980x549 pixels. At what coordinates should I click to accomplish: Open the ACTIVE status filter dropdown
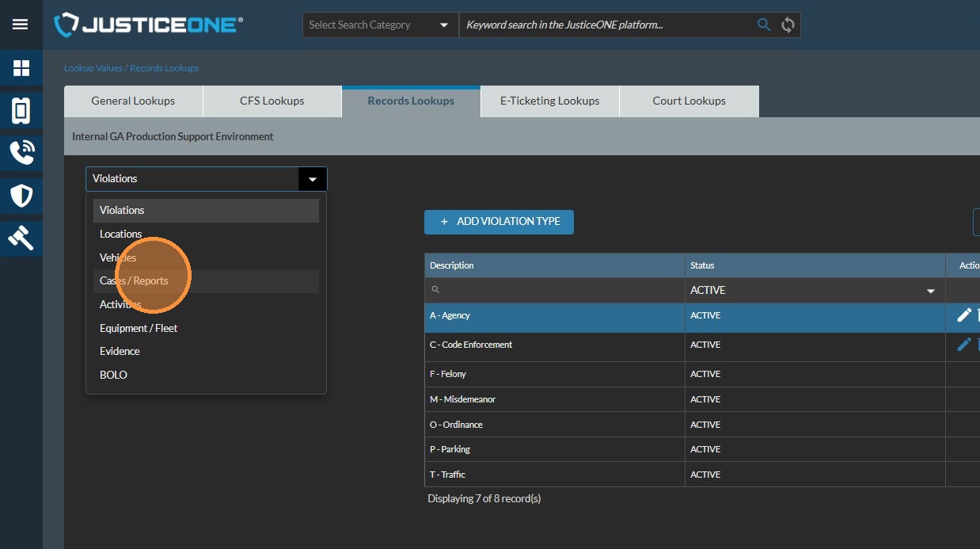[x=930, y=291]
